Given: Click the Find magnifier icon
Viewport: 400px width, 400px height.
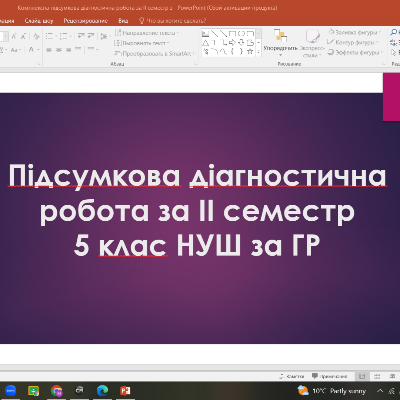Looking at the screenshot, I should pyautogui.click(x=394, y=32).
